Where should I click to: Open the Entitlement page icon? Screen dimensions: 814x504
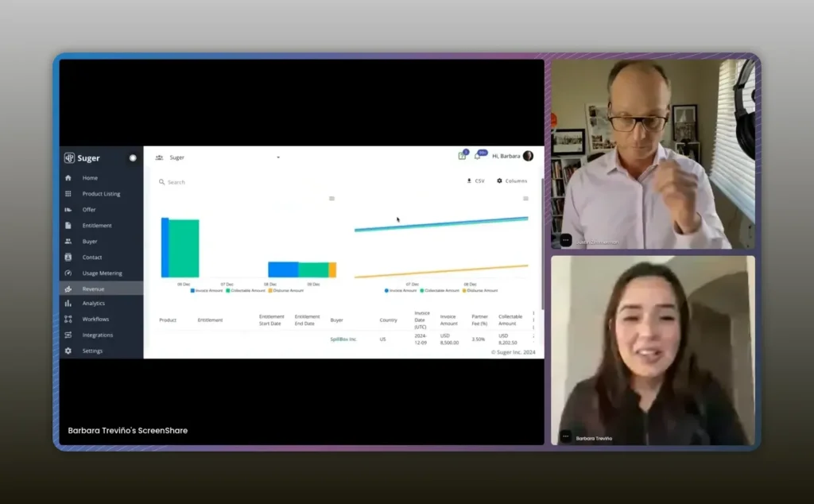pos(68,226)
